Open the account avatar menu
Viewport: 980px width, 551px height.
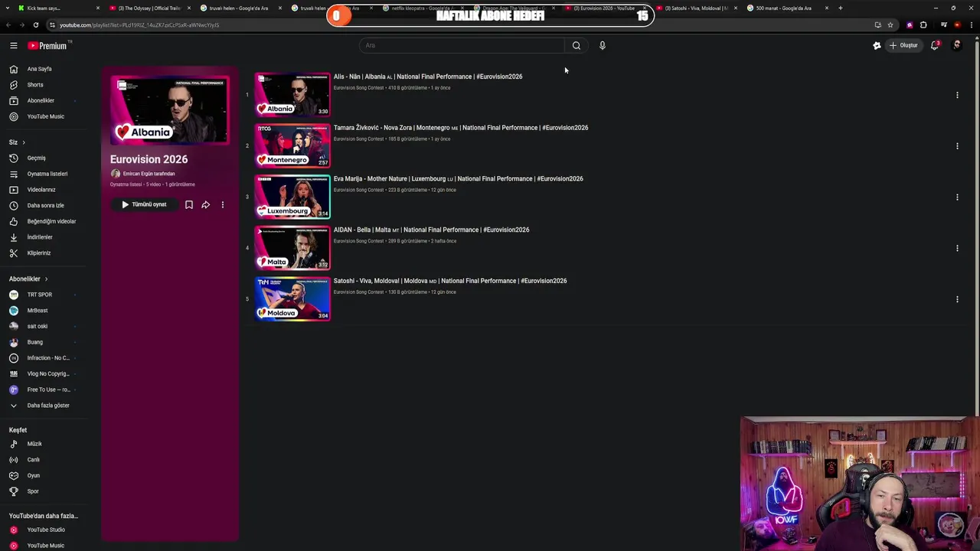click(x=956, y=45)
